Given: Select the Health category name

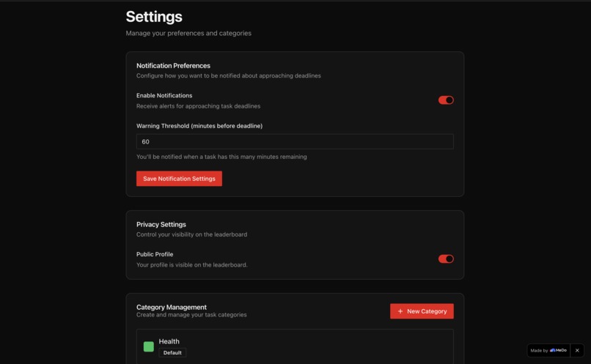Looking at the screenshot, I should tap(169, 341).
